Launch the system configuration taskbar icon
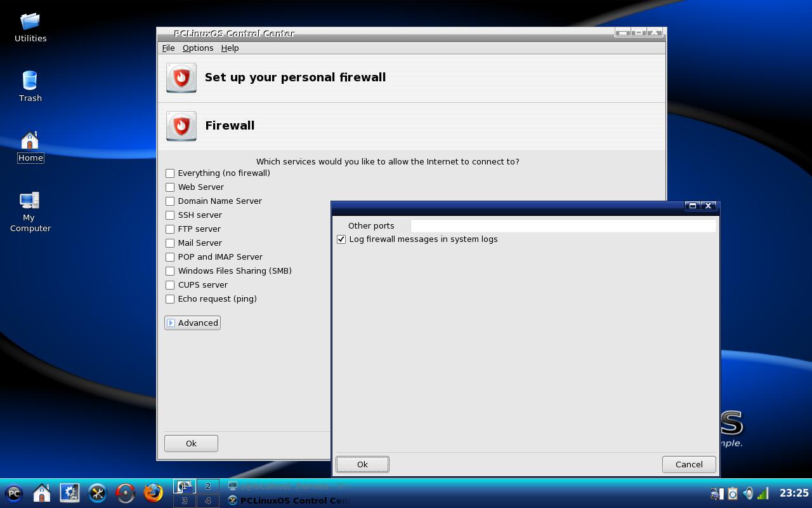Screen dimensions: 812x508 coord(70,493)
